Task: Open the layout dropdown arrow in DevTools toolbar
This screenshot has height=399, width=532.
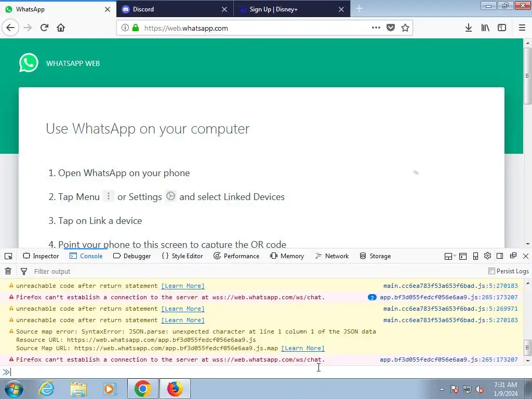Action: pyautogui.click(x=455, y=256)
